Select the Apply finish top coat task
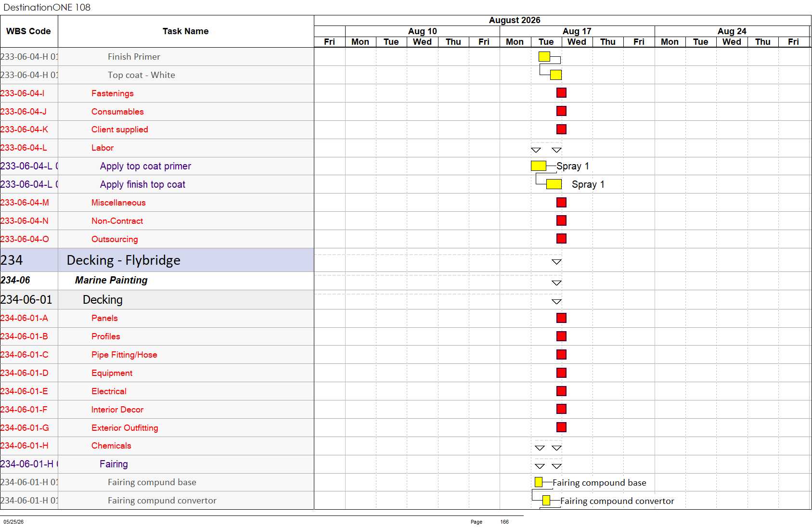 tap(142, 184)
